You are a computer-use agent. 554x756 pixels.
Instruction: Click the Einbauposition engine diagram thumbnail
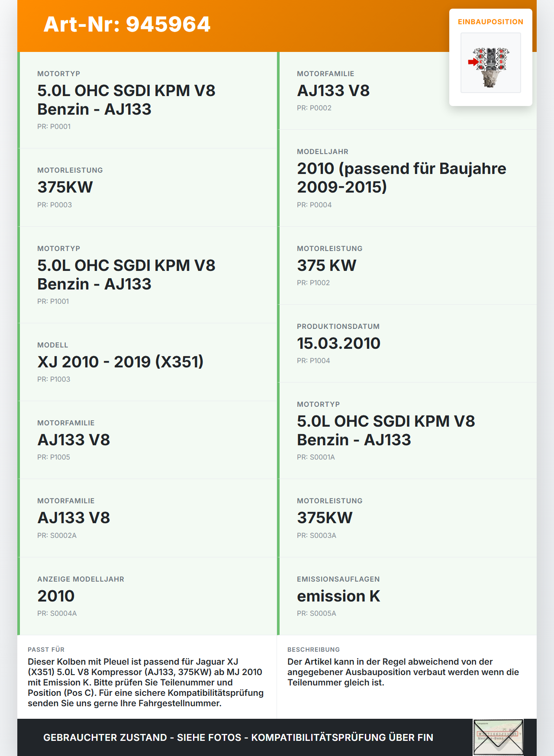point(490,63)
